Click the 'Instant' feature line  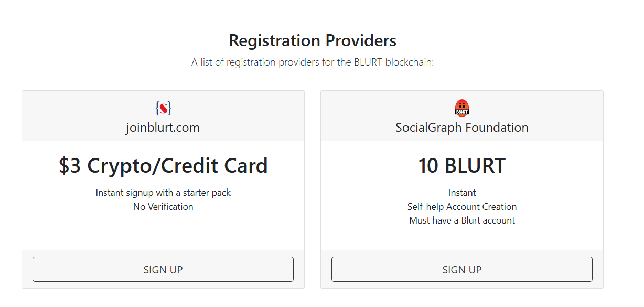(462, 193)
